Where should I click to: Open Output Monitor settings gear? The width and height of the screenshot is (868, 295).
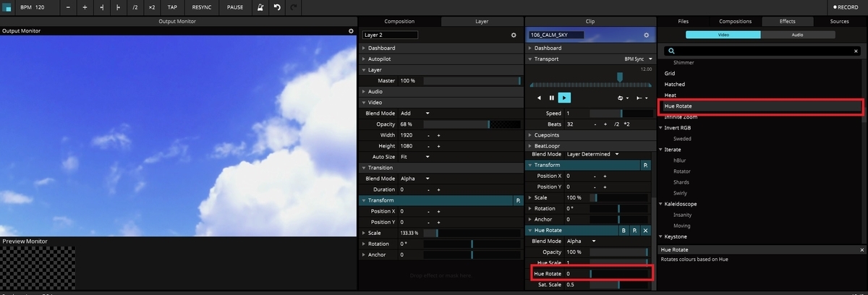click(351, 31)
